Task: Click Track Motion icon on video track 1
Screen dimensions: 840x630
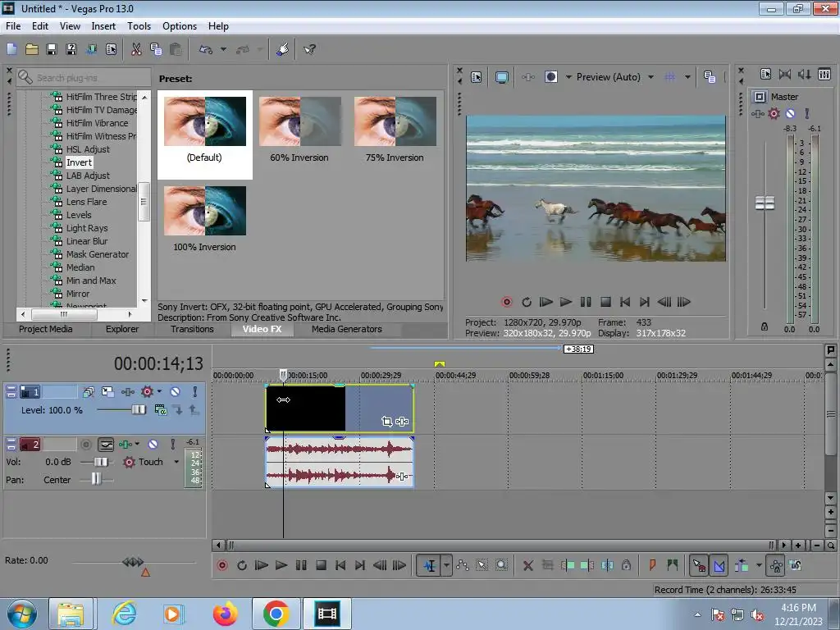Action: (107, 392)
